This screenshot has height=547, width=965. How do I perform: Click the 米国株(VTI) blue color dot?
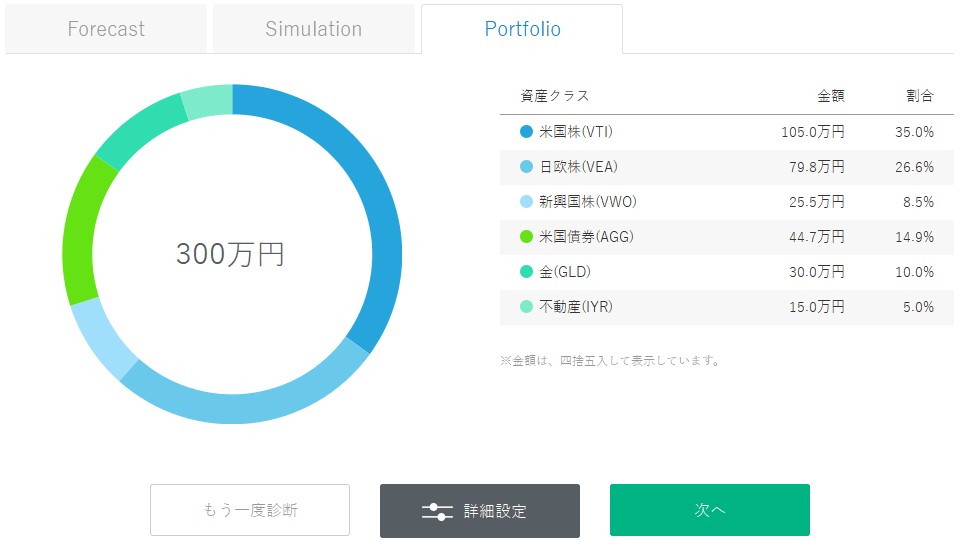tap(526, 132)
